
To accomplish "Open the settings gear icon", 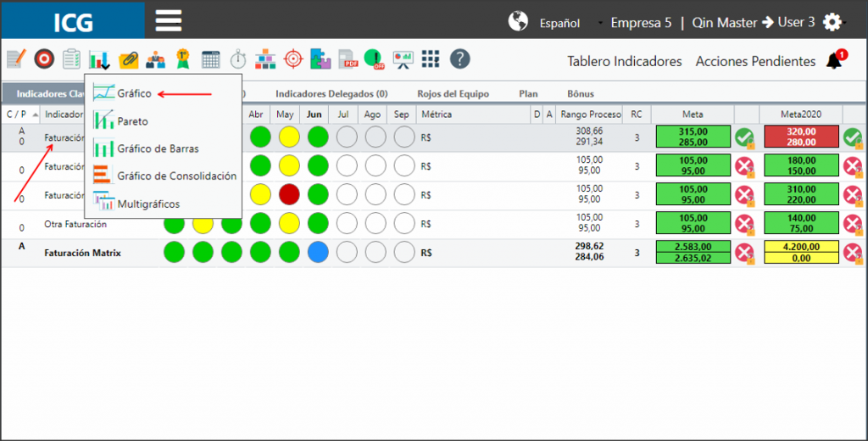I will click(x=832, y=22).
